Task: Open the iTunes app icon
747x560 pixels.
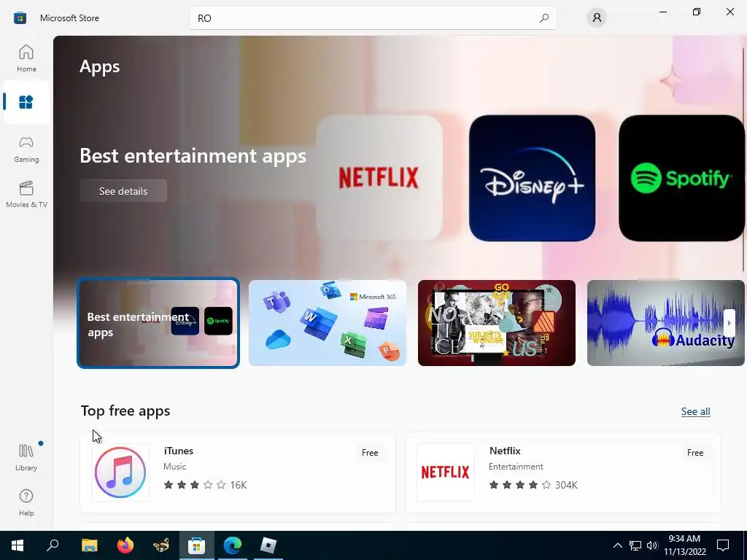Action: click(x=120, y=472)
